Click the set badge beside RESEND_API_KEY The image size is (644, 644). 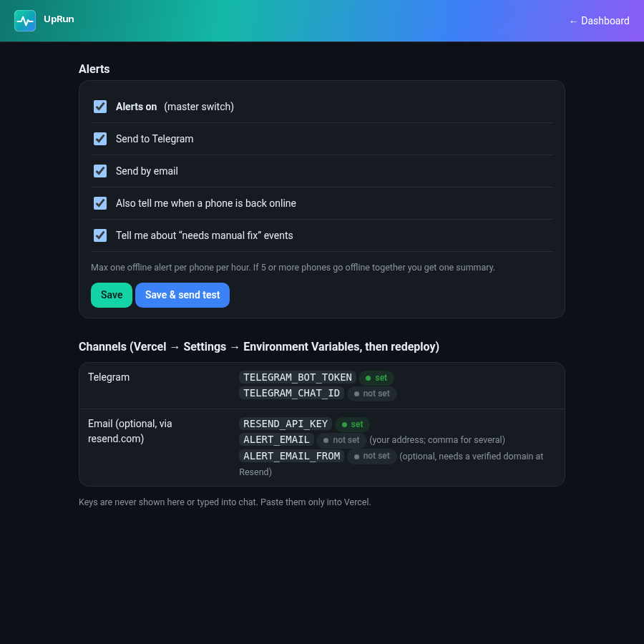[352, 424]
